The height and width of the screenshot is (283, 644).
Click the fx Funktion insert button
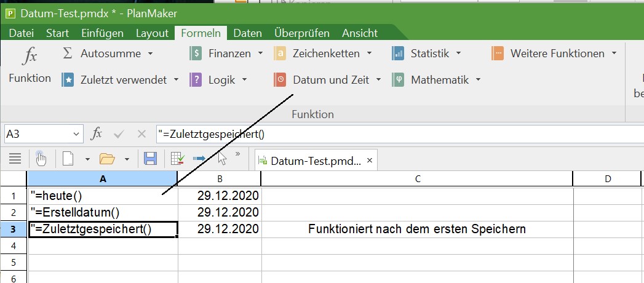coord(30,65)
